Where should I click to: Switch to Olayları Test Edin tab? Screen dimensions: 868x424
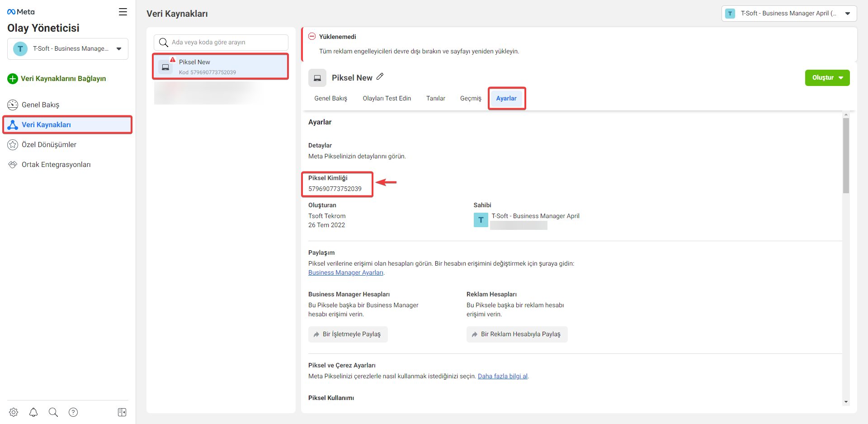click(x=387, y=99)
